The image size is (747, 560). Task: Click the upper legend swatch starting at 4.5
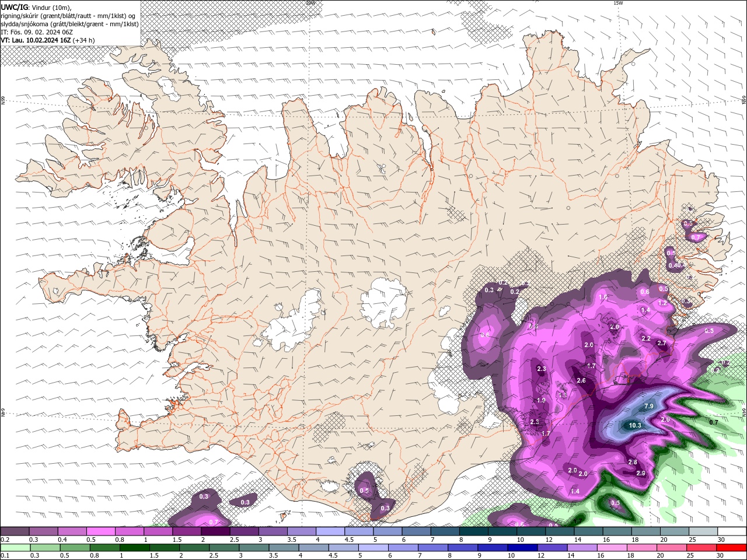point(359,531)
